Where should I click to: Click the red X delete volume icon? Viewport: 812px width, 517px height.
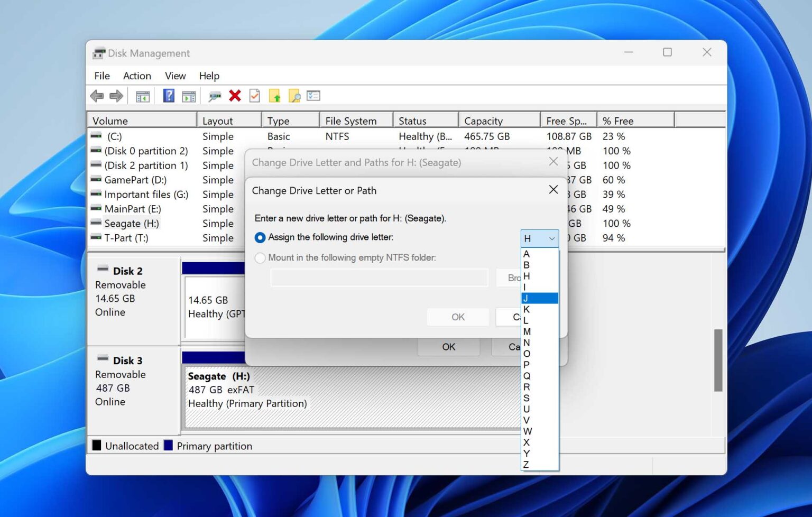point(234,96)
